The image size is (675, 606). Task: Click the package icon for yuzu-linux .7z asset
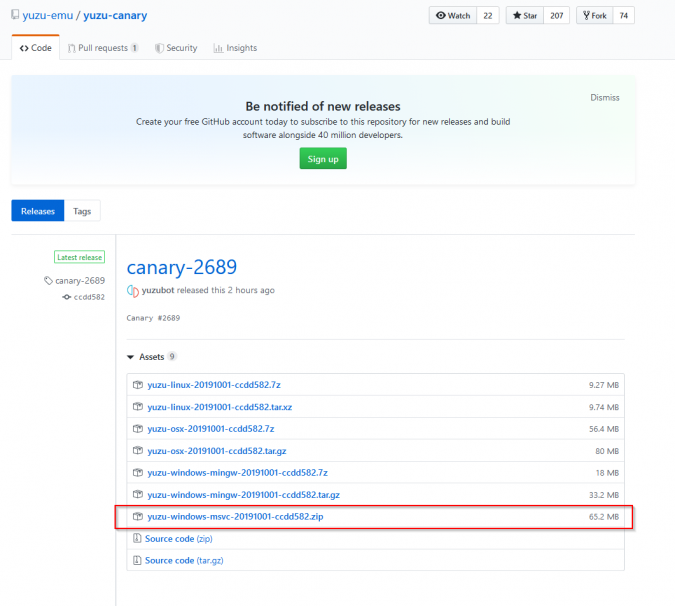point(138,385)
